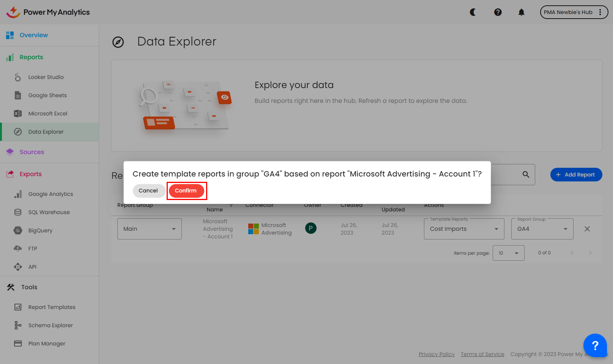Cancel the template reports dialog

(x=148, y=191)
